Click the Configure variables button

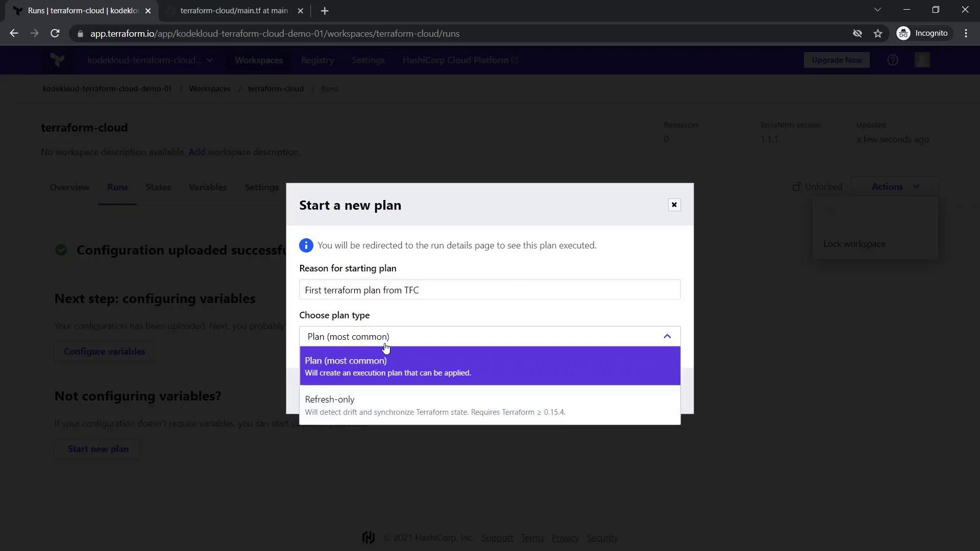[x=104, y=352]
